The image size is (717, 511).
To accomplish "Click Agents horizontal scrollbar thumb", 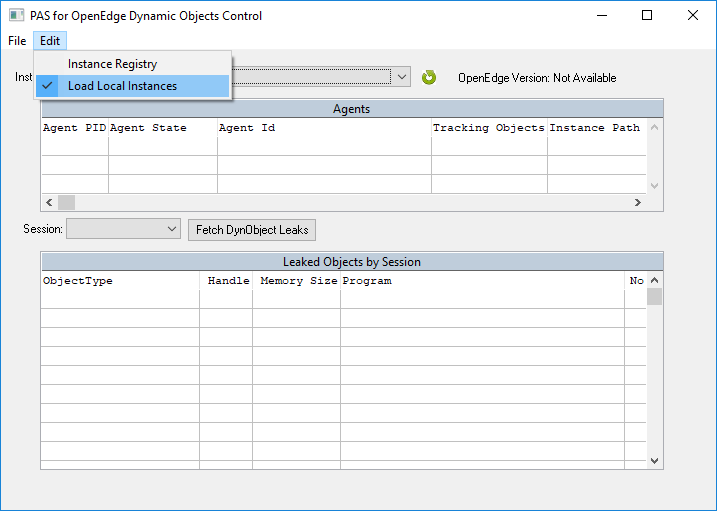I will (x=66, y=202).
